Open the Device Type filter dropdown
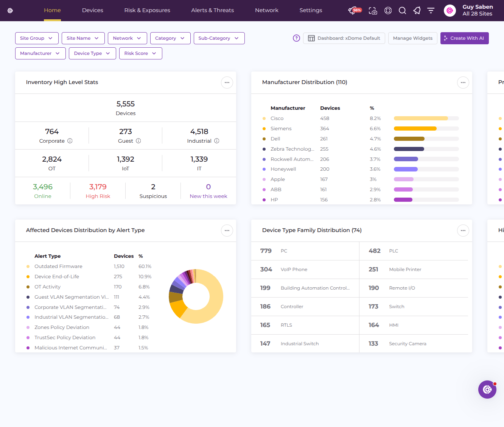504x427 pixels. [x=92, y=53]
